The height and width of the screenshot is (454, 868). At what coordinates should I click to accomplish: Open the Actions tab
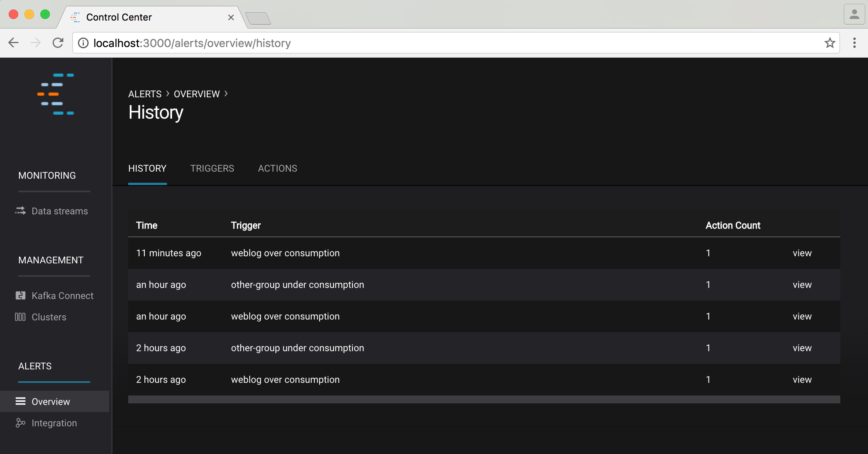click(277, 168)
